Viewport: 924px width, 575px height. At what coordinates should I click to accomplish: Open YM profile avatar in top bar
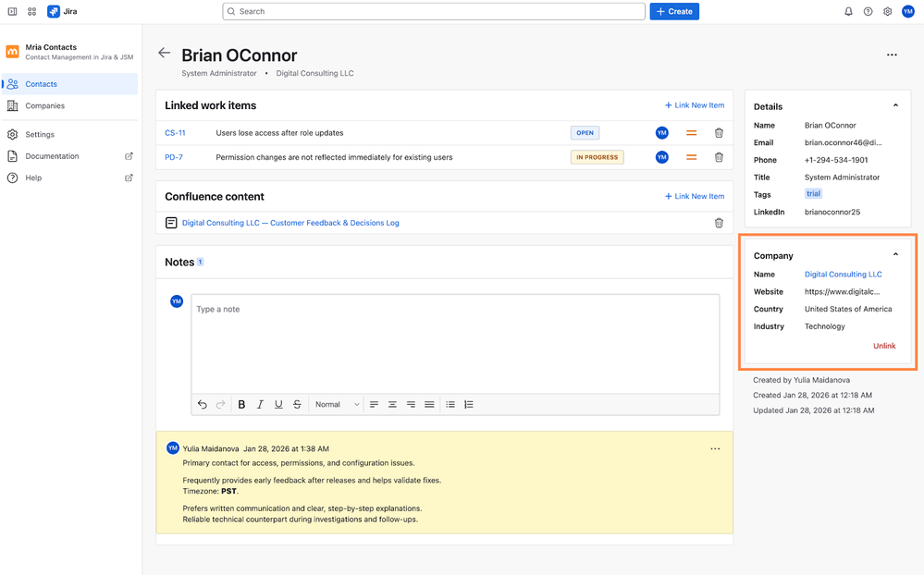pyautogui.click(x=907, y=11)
